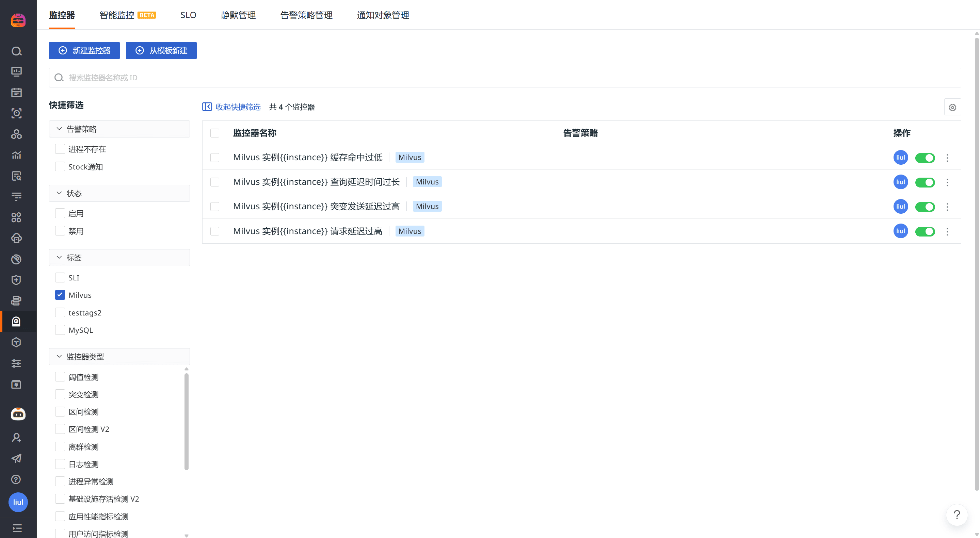The height and width of the screenshot is (538, 980).
Task: Check the 阈值检测 monitor type filter
Action: (60, 377)
